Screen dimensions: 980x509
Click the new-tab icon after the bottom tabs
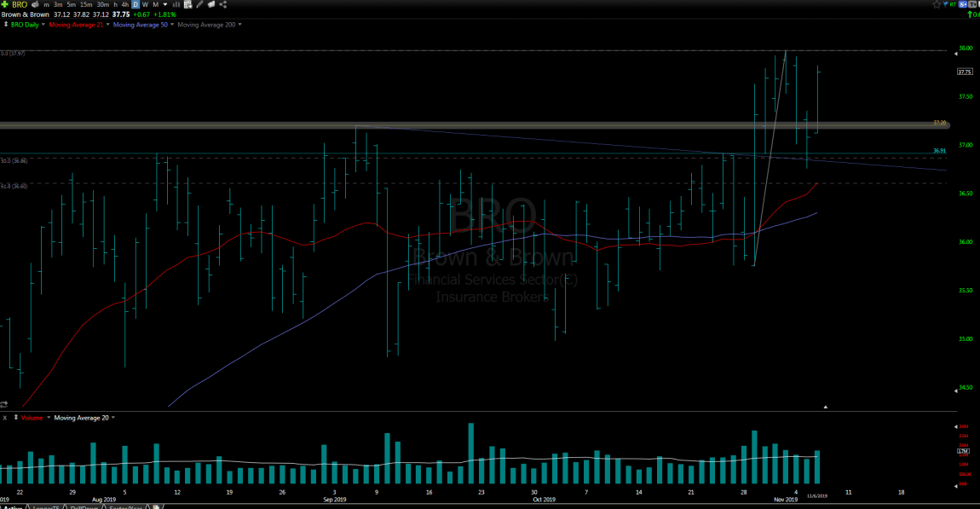(156, 506)
